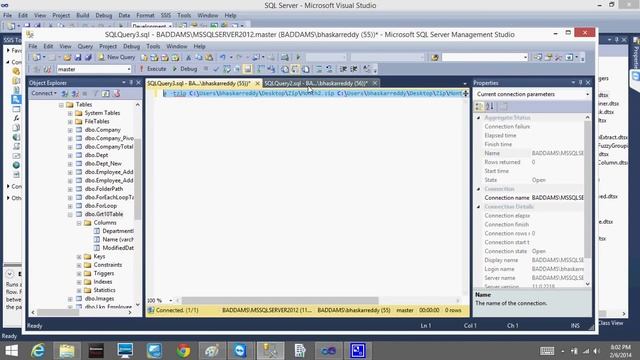Open the SSIS menu in Visual Studio
Screen dimensions: 640x360
click(x=165, y=16)
